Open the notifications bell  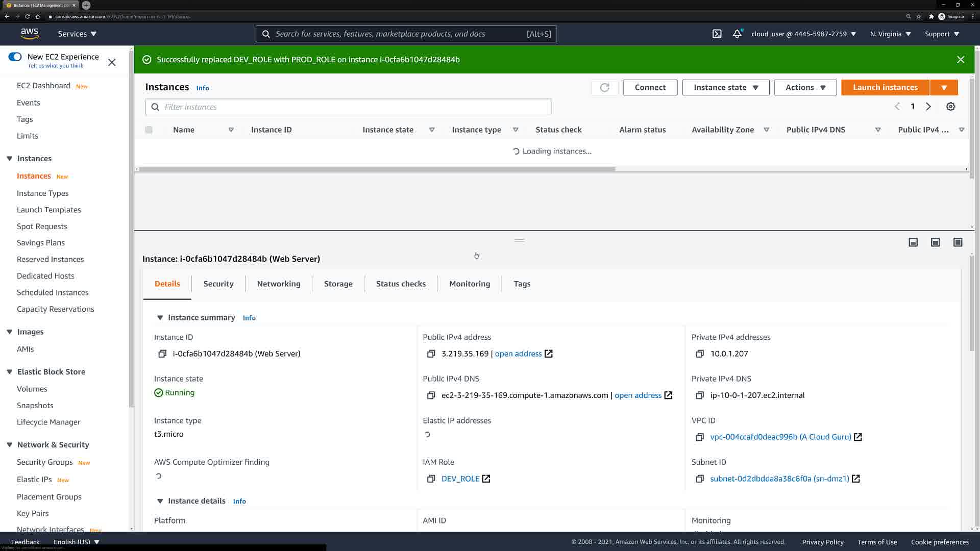click(x=737, y=34)
